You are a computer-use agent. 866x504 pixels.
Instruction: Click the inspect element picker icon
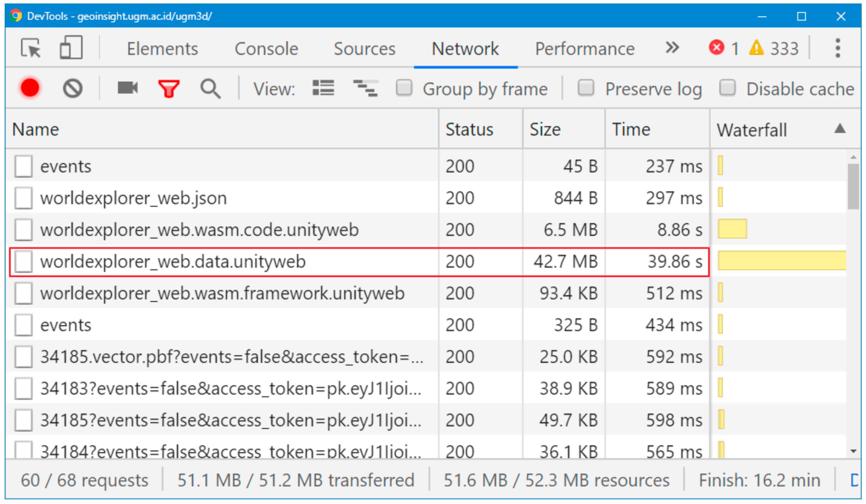tap(31, 48)
